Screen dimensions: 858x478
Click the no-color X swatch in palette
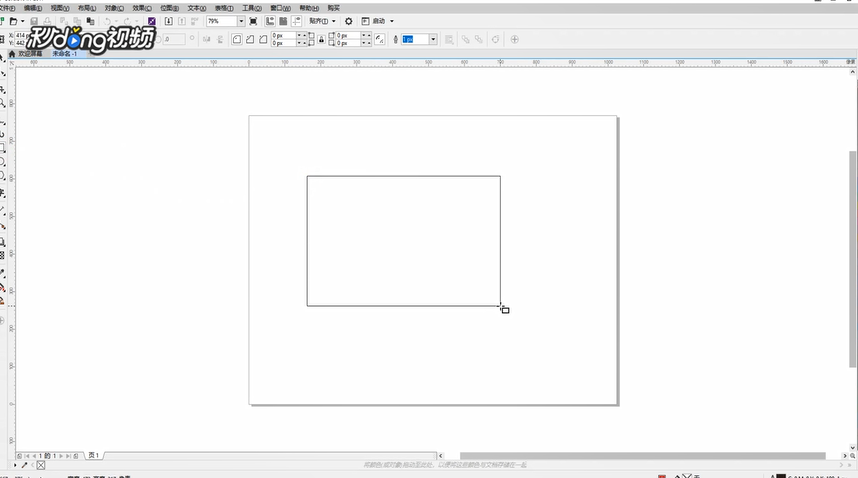pyautogui.click(x=40, y=465)
